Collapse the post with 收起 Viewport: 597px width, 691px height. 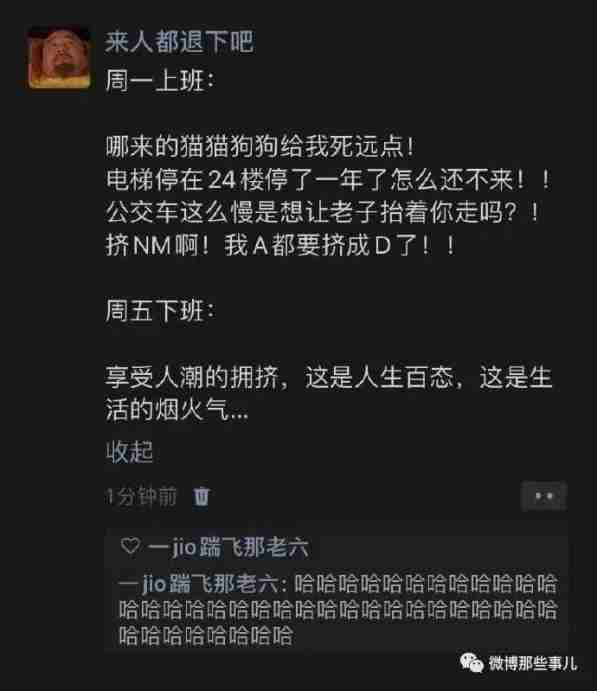[129, 452]
